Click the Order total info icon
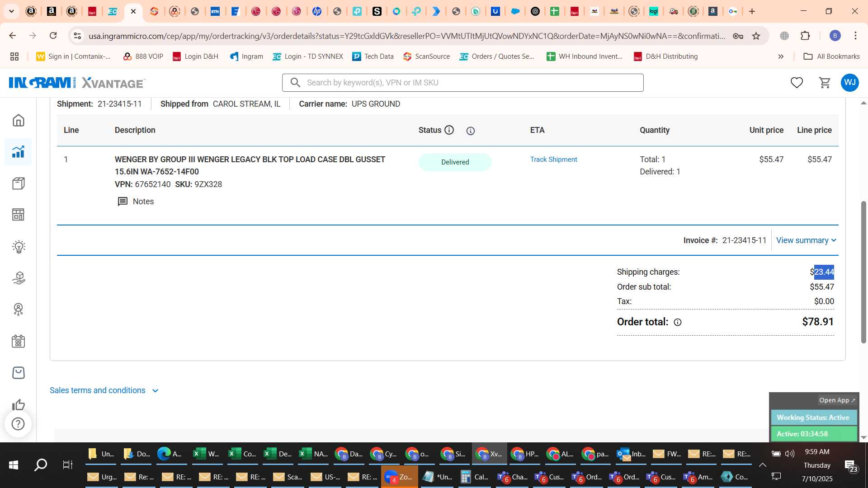The image size is (868, 488). click(678, 322)
